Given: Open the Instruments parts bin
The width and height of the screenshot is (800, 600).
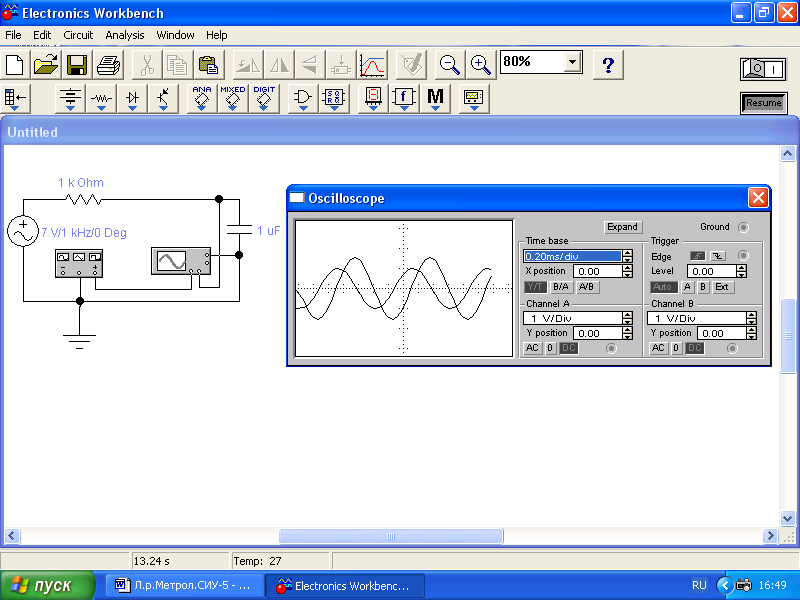Looking at the screenshot, I should tap(473, 98).
